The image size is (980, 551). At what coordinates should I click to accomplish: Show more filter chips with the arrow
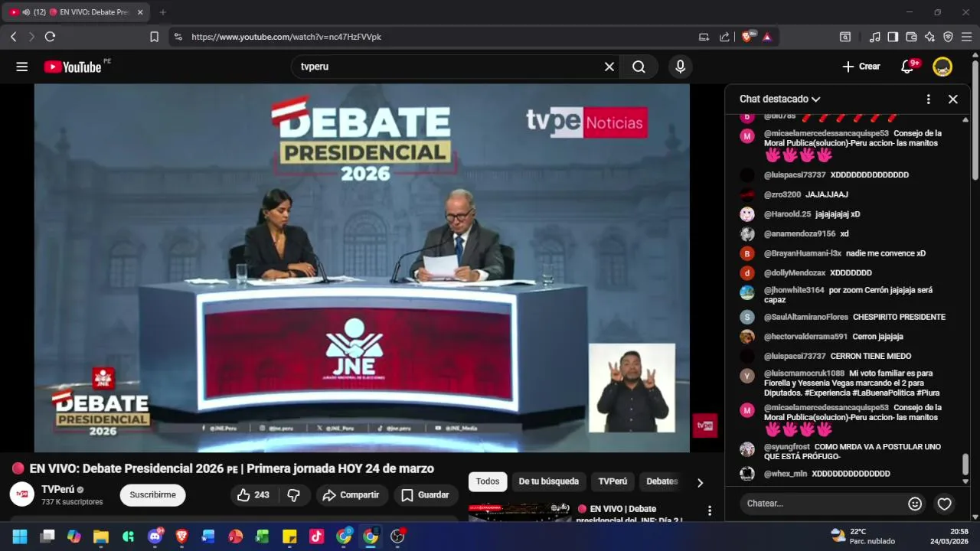coord(700,482)
